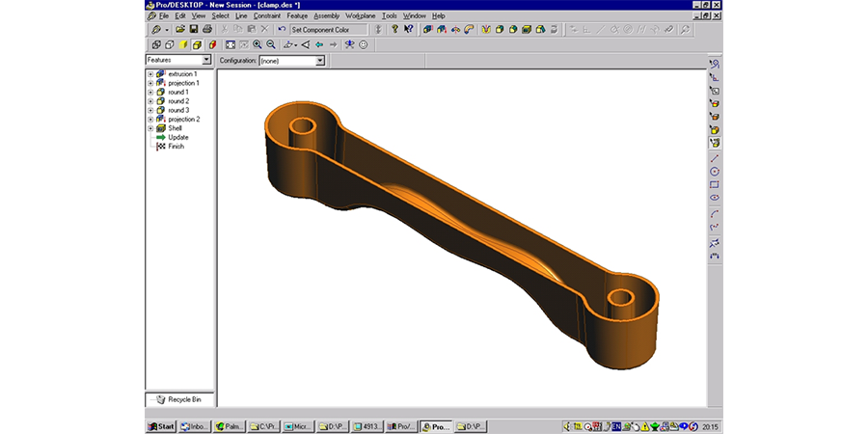Click Update in the feature tree
The width and height of the screenshot is (868, 434).
177,137
